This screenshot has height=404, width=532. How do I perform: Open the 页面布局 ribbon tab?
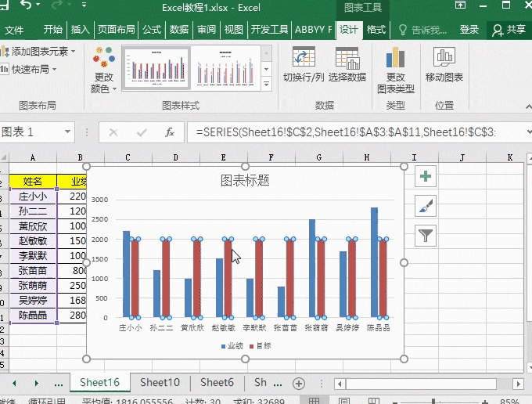tap(116, 30)
